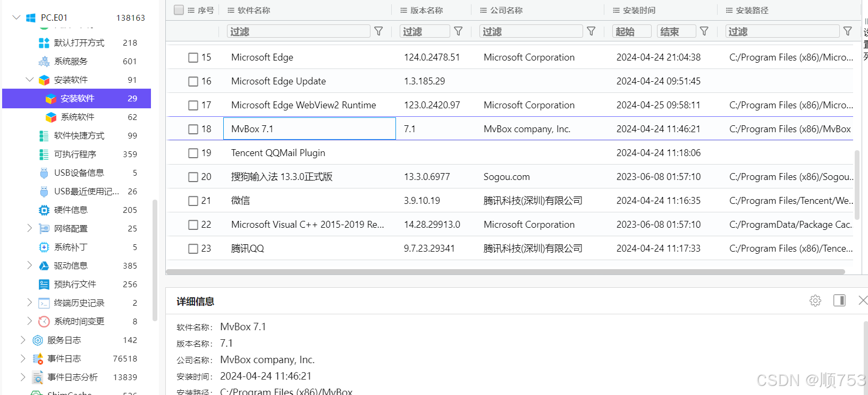
Task: Click the table horizontal scrollbar
Action: [505, 272]
